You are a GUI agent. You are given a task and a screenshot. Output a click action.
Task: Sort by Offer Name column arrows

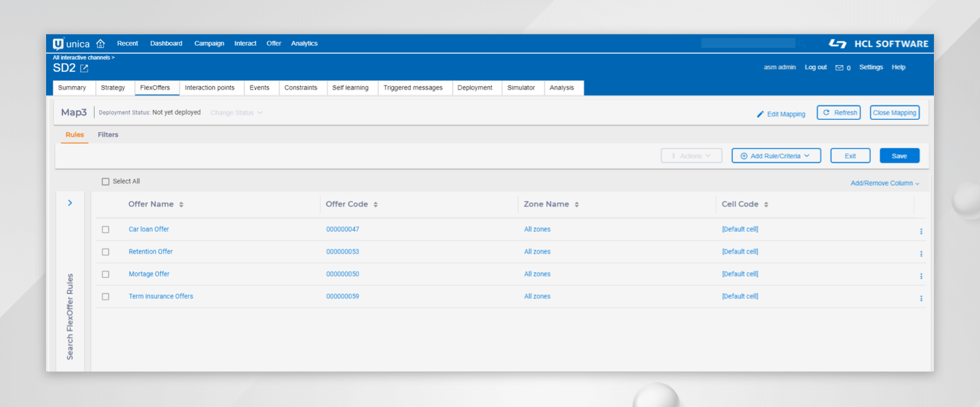pyautogui.click(x=181, y=205)
